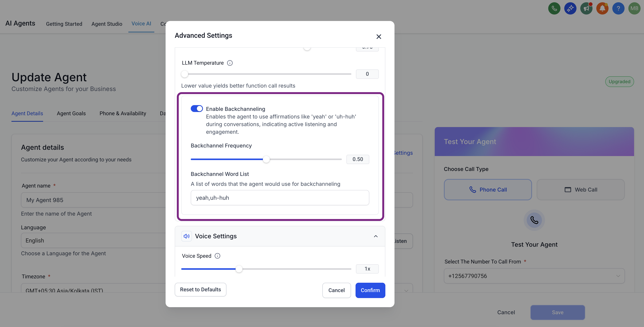Disable the Enable Backchanneling toggle
Viewport: 644px width, 327px height.
click(197, 109)
